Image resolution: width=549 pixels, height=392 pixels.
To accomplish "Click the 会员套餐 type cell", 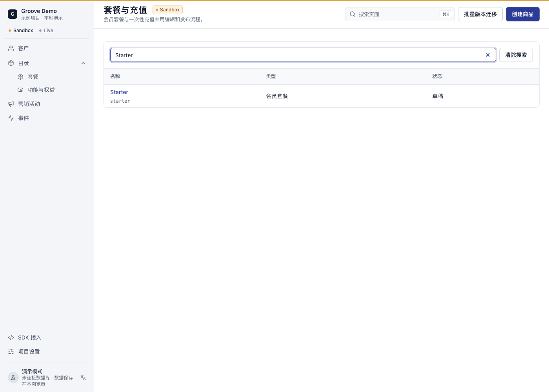I will 277,96.
